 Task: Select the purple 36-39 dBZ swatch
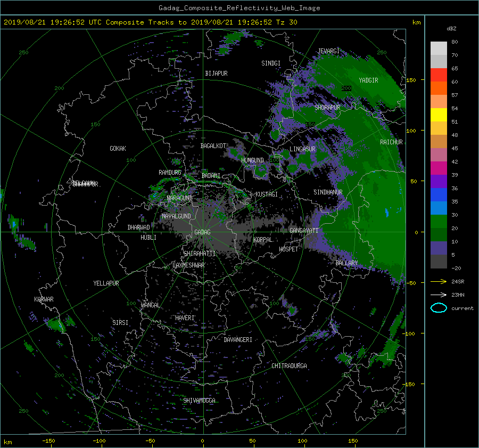[x=439, y=181]
